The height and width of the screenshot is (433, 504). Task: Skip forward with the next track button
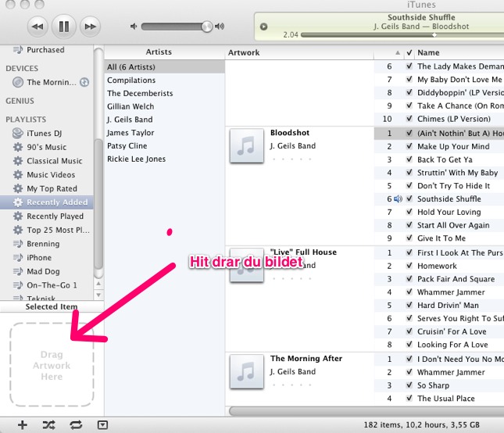90,27
